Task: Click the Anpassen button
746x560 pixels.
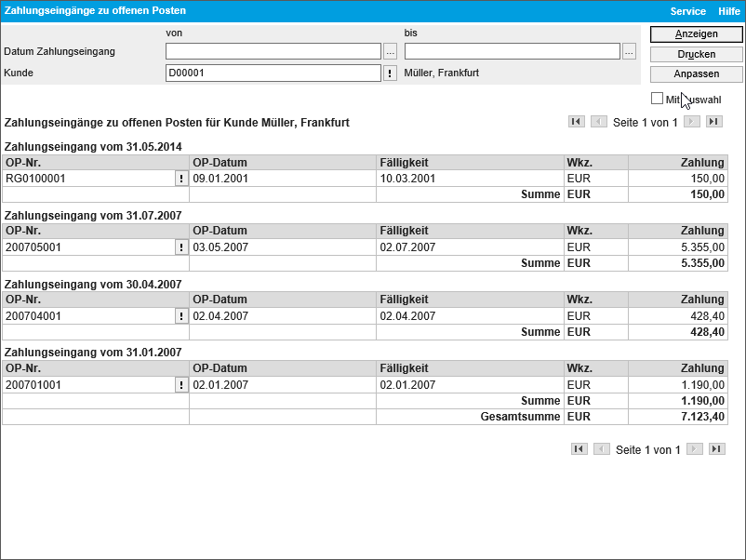Action: [x=696, y=73]
